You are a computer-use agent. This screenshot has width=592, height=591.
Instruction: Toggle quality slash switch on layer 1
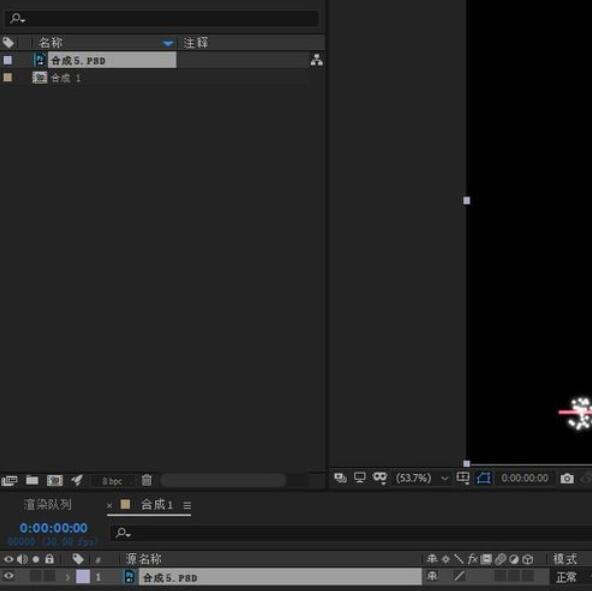coord(459,576)
